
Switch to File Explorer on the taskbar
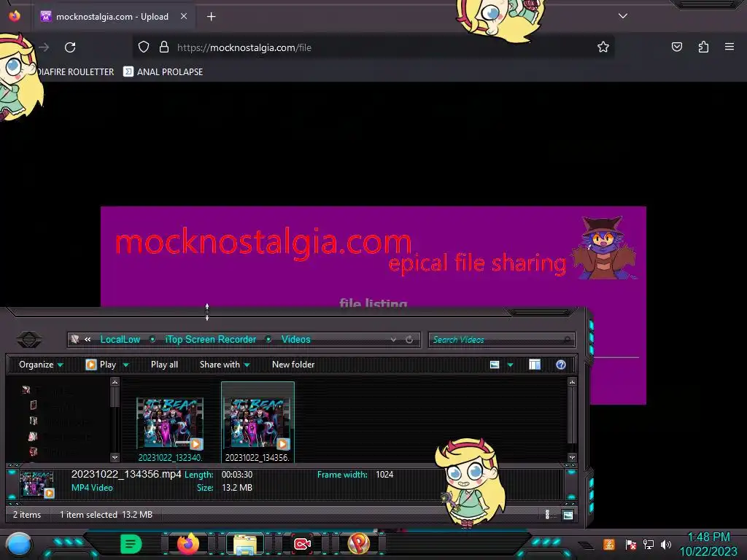coord(245,544)
